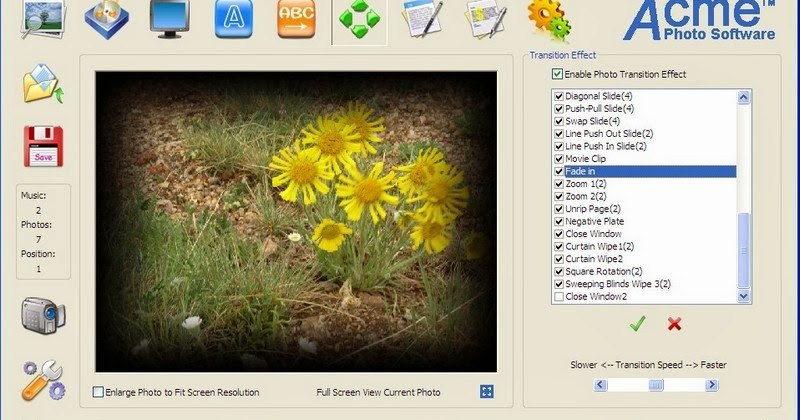Click the transition speed slider right arrow

(x=712, y=385)
